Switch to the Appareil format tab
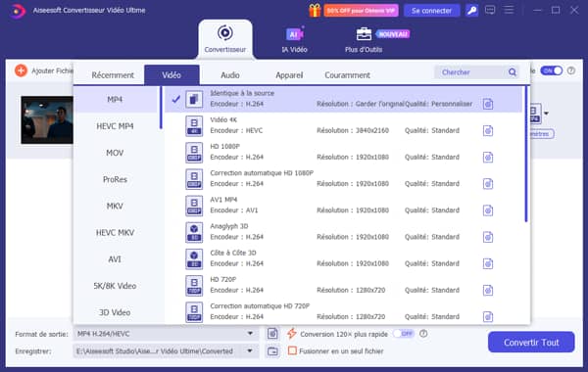 289,75
